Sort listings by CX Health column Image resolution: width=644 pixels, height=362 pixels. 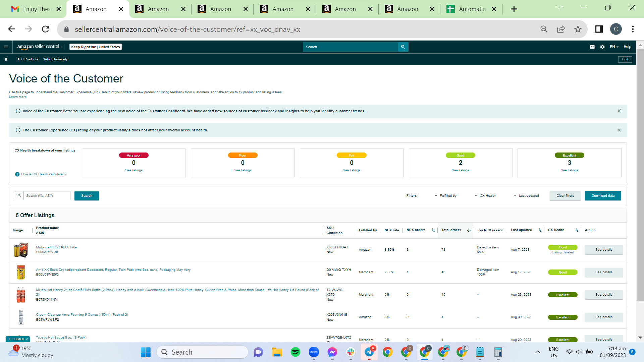pyautogui.click(x=577, y=230)
